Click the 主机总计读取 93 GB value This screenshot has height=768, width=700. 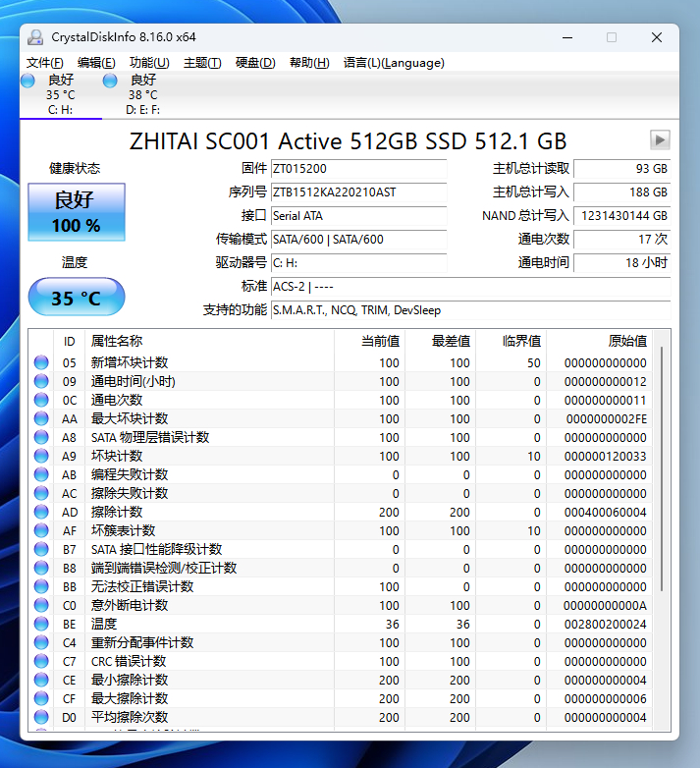click(x=621, y=169)
